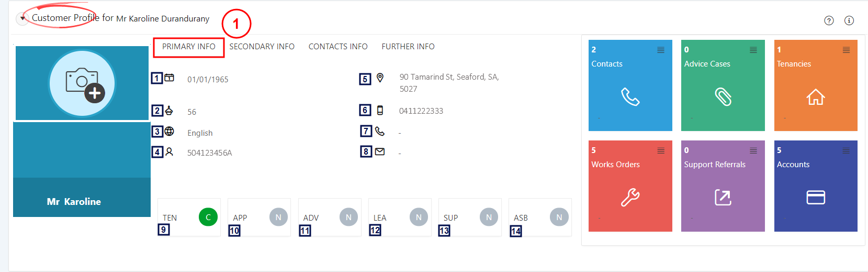This screenshot has width=868, height=272.
Task: Toggle the green TEN status indicator
Action: pyautogui.click(x=208, y=217)
